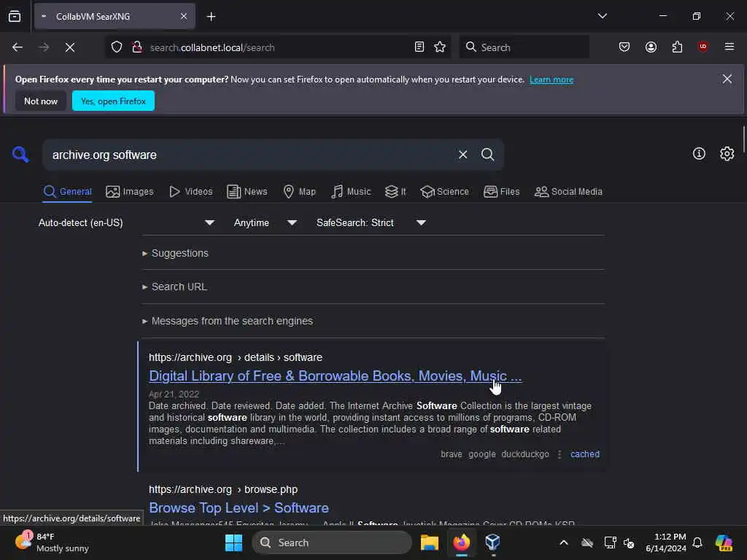Open the taskbar clock and date
Viewport: 747px width, 560px height.
pos(665,542)
